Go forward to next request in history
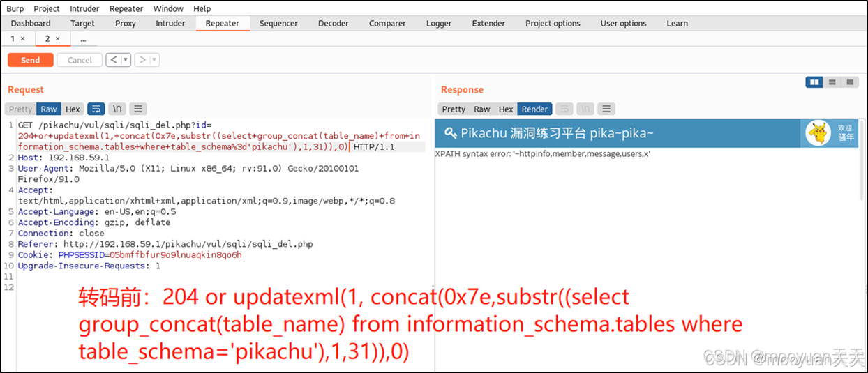Viewport: 868px width, 373px height. point(142,60)
